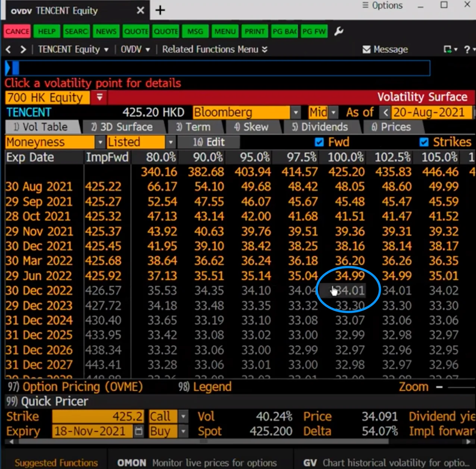Open the 98) Legend link
The image size is (476, 469).
(205, 387)
